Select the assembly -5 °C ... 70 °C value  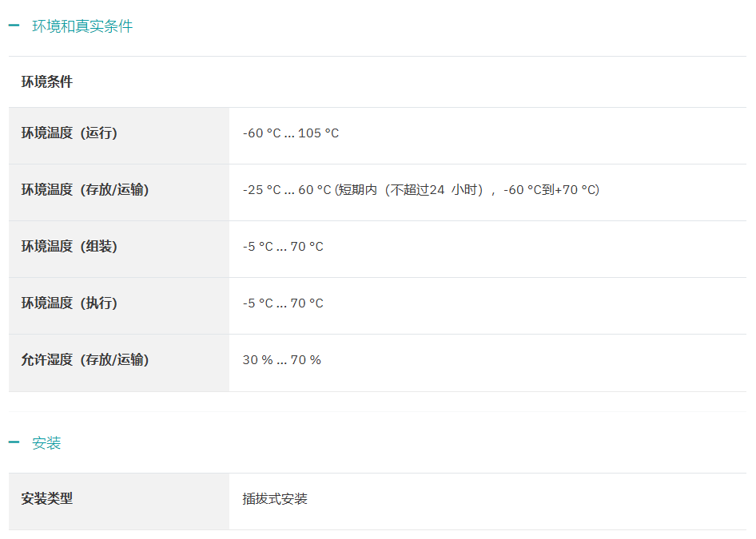[283, 247]
